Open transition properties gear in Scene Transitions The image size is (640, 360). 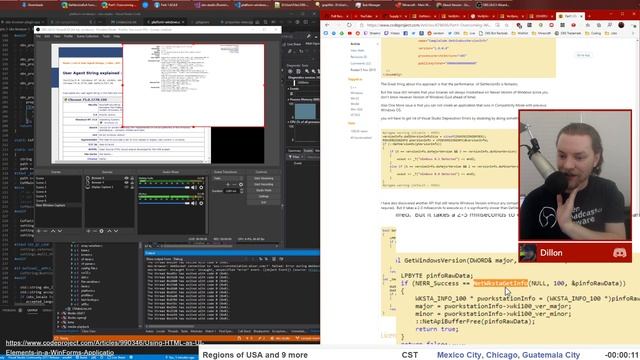point(241,184)
